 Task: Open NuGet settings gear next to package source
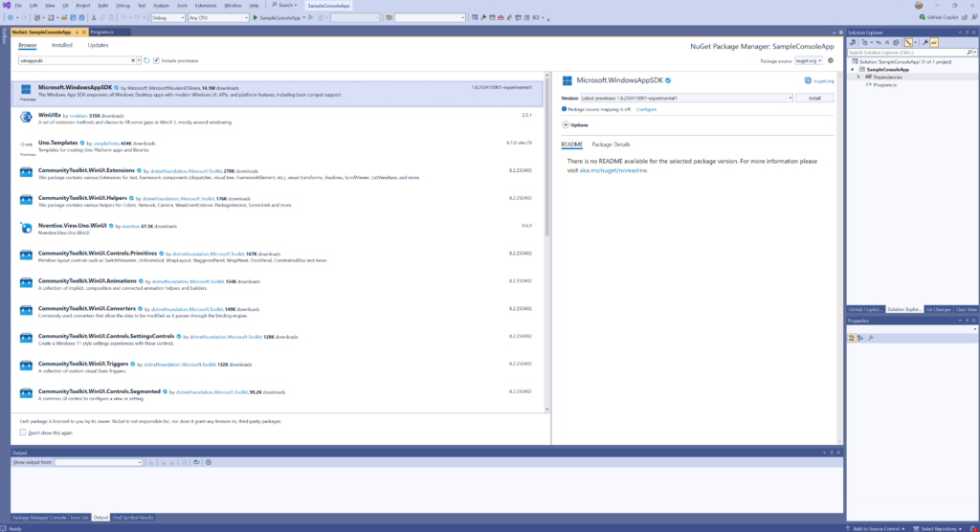tap(831, 60)
